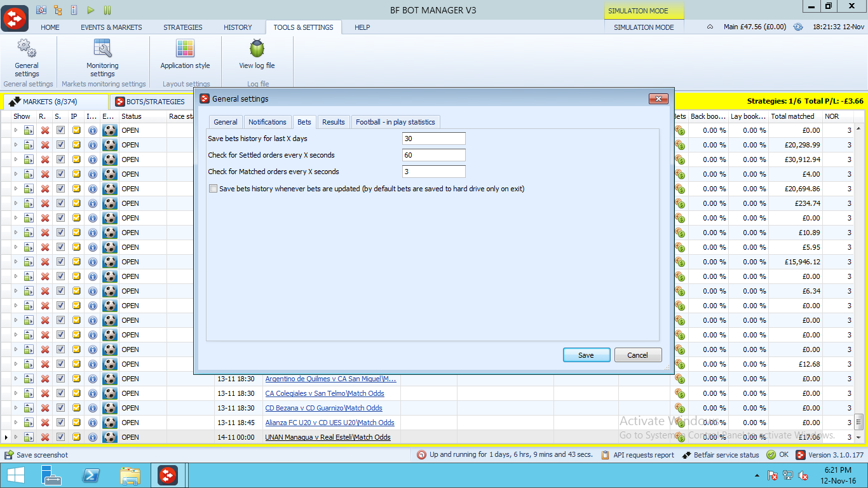Click the red X remove icon in Alianza FC U20 row

(x=44, y=423)
